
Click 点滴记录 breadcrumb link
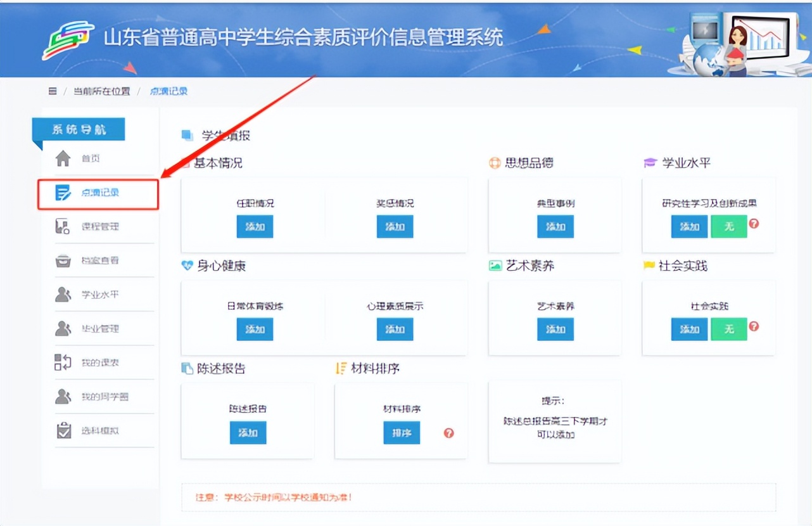tap(168, 91)
